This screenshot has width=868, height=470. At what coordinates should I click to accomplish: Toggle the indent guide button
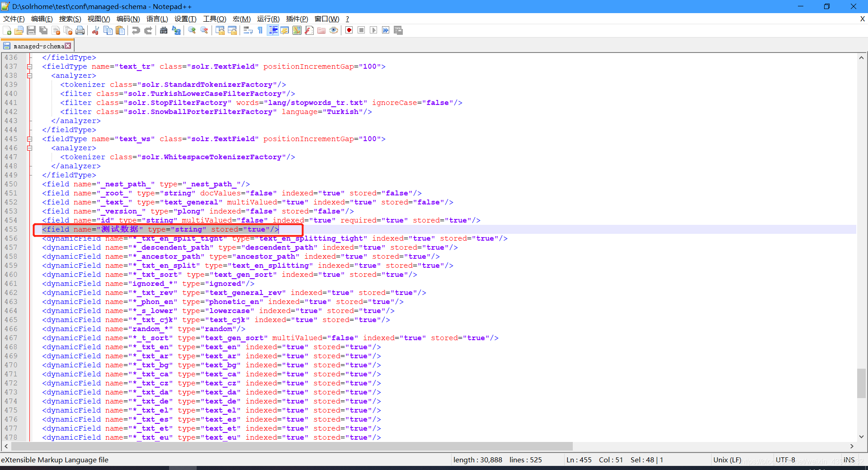click(273, 30)
